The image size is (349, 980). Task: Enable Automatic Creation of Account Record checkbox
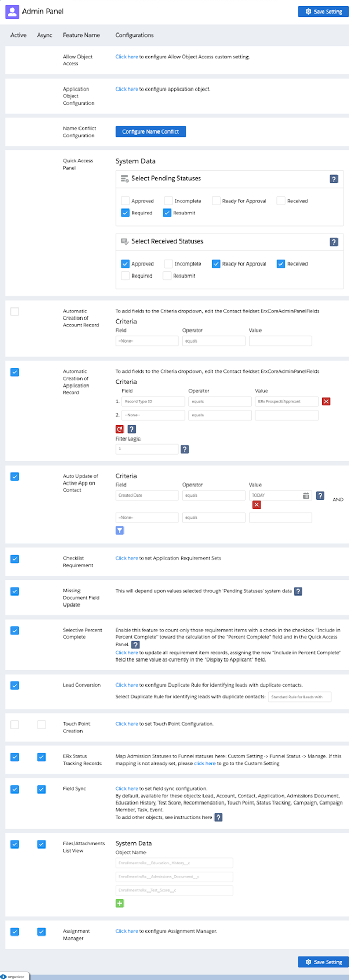15,312
